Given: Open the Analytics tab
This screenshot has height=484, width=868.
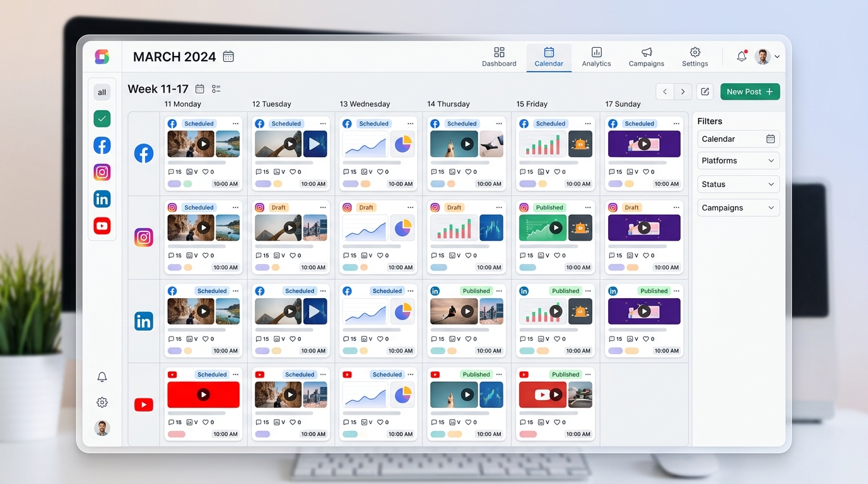Looking at the screenshot, I should [x=596, y=57].
